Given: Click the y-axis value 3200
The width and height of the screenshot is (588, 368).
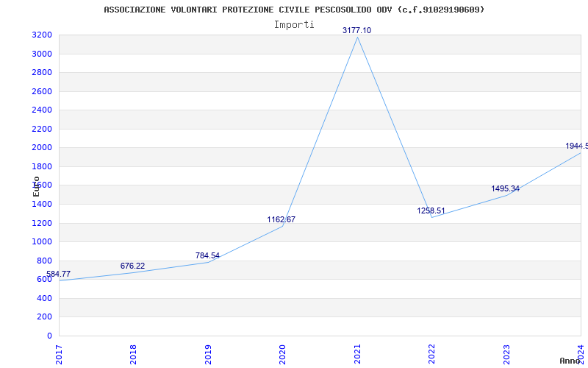Looking at the screenshot, I should pos(42,35).
